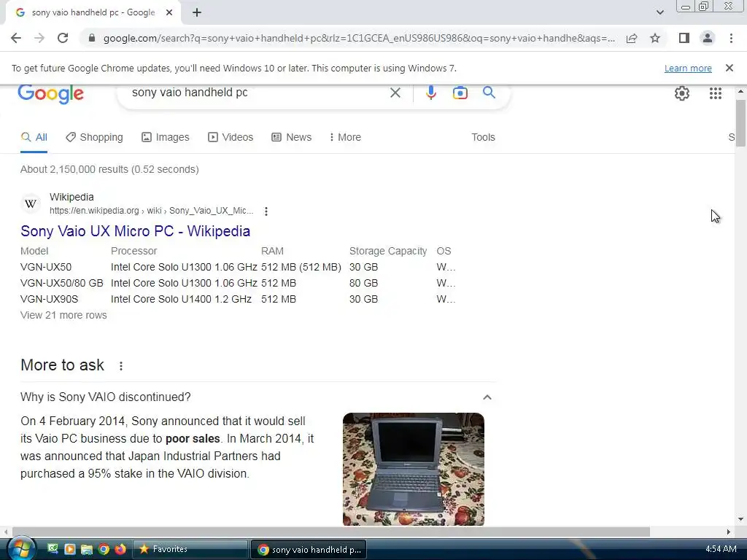Launch Firefox from the taskbar

tap(120, 549)
